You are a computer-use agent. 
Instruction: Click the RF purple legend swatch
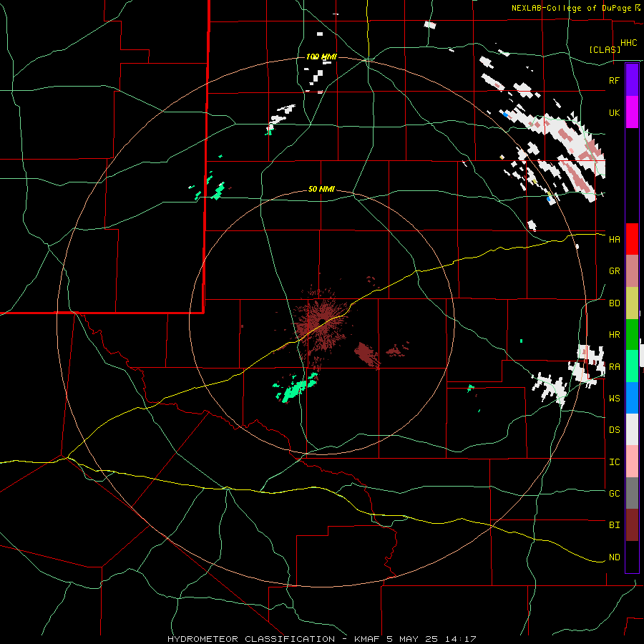632,80
